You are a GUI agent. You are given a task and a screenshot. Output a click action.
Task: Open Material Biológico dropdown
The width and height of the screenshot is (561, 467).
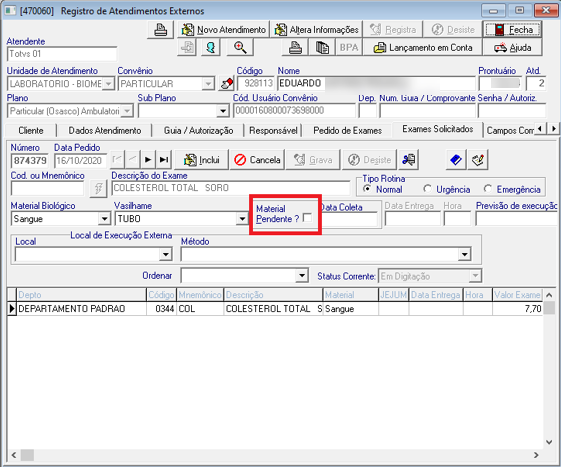(x=104, y=219)
